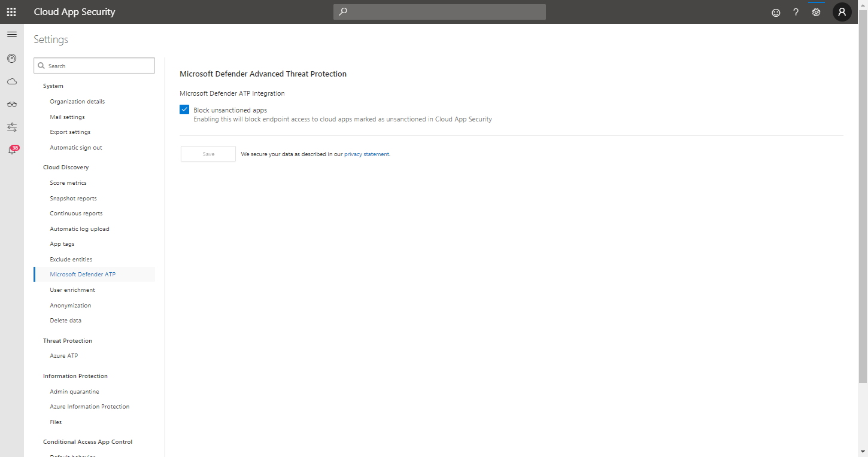Select Admin quarantine
The image size is (868, 457).
point(75,392)
